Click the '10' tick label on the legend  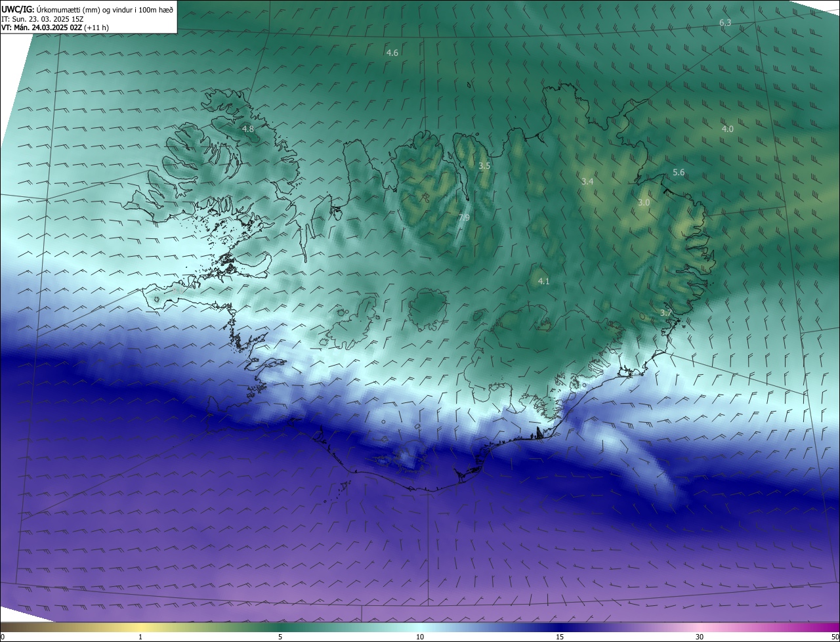pos(420,637)
